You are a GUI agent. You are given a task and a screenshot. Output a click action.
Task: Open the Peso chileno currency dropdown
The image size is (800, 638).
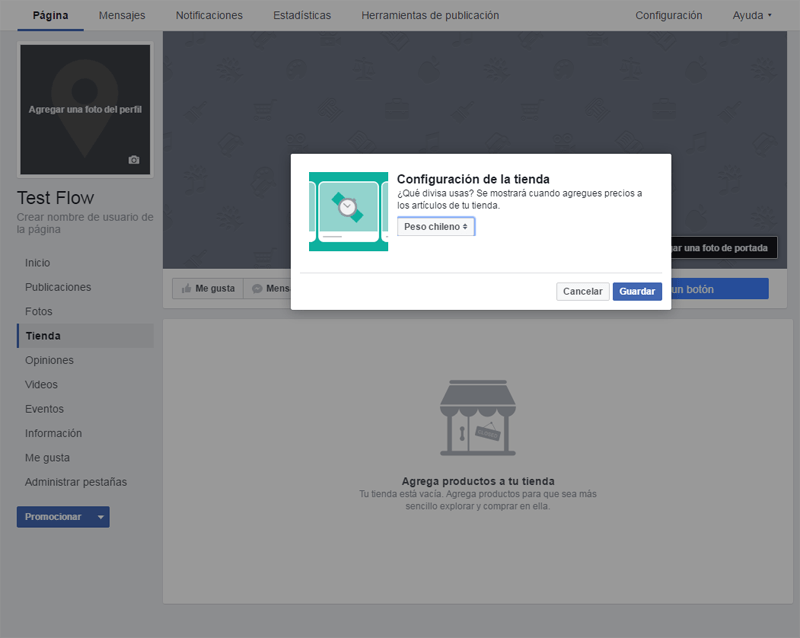(x=436, y=227)
